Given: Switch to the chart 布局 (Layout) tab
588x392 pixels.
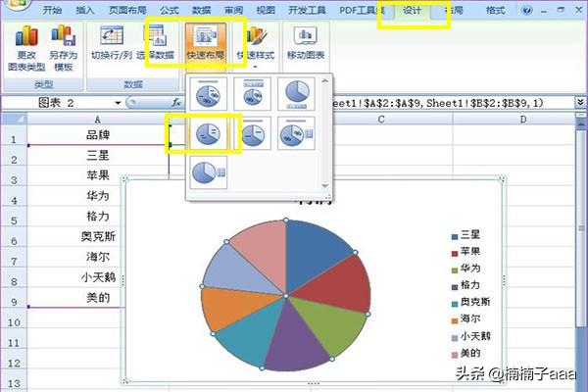Looking at the screenshot, I should 454,10.
